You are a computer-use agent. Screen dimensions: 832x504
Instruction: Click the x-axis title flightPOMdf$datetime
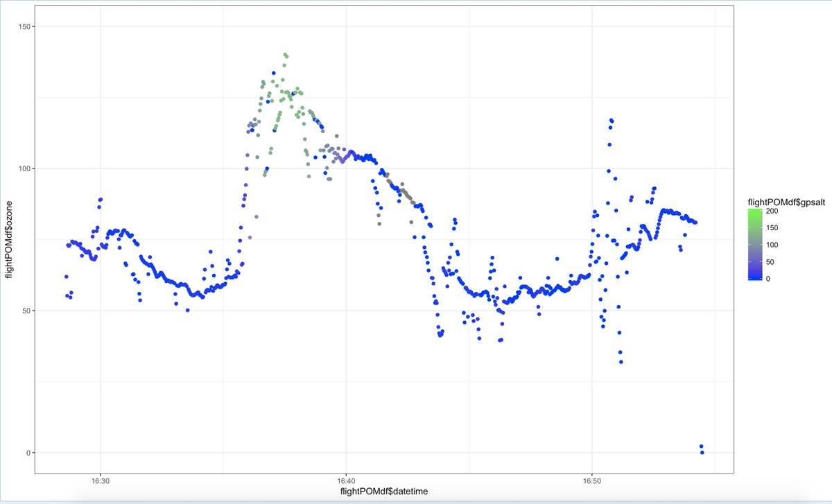383,491
